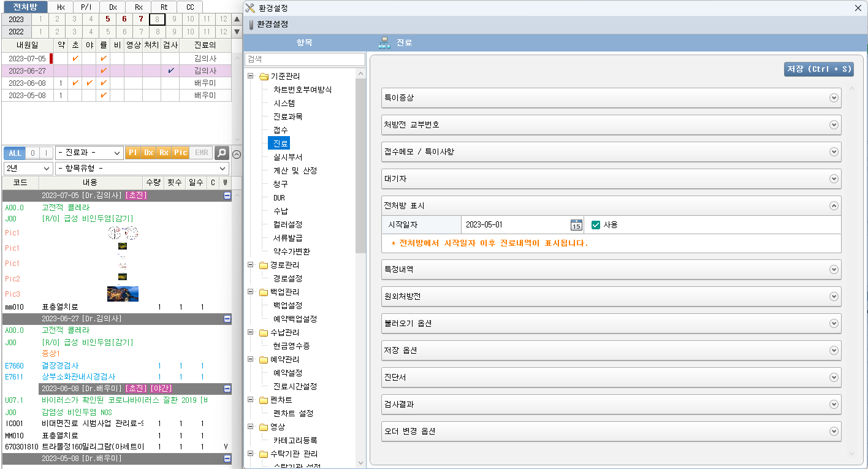868x469 pixels.
Task: Open the 진료과 dropdown
Action: click(x=89, y=153)
